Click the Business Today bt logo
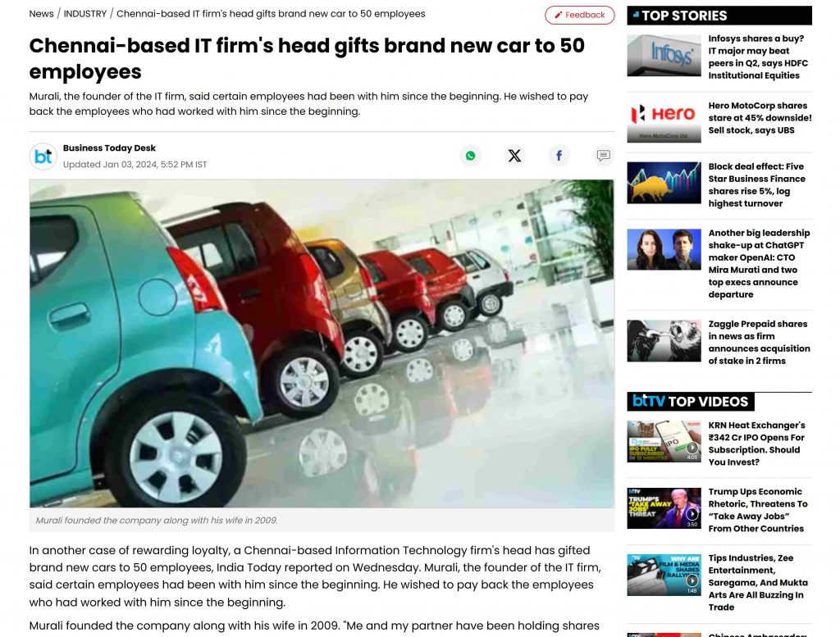Screen dimensions: 840x637 (x=43, y=157)
